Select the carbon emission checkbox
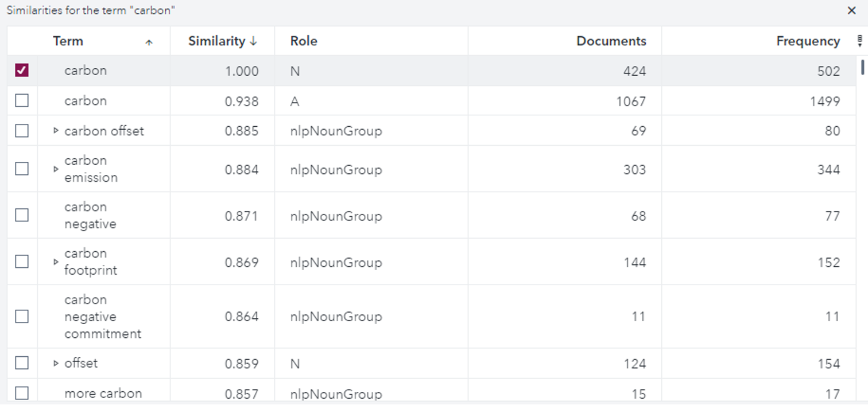868x405 pixels. click(x=22, y=169)
